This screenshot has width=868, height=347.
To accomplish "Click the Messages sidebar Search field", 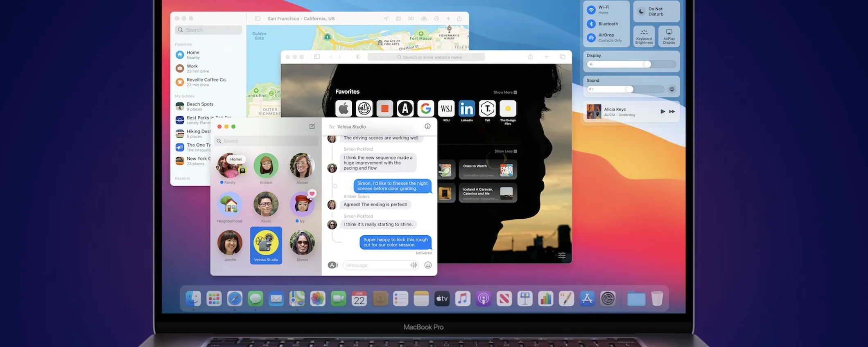I will [267, 141].
